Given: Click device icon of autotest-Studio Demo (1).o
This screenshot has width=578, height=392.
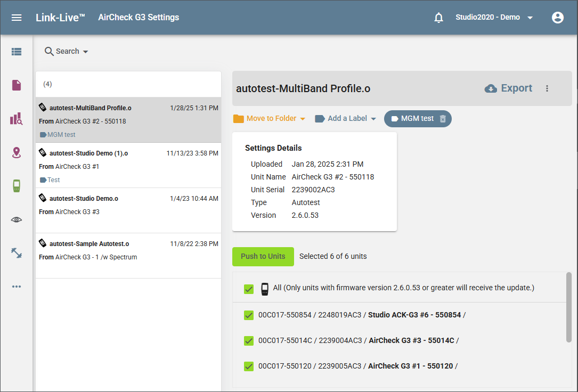Looking at the screenshot, I should click(43, 152).
